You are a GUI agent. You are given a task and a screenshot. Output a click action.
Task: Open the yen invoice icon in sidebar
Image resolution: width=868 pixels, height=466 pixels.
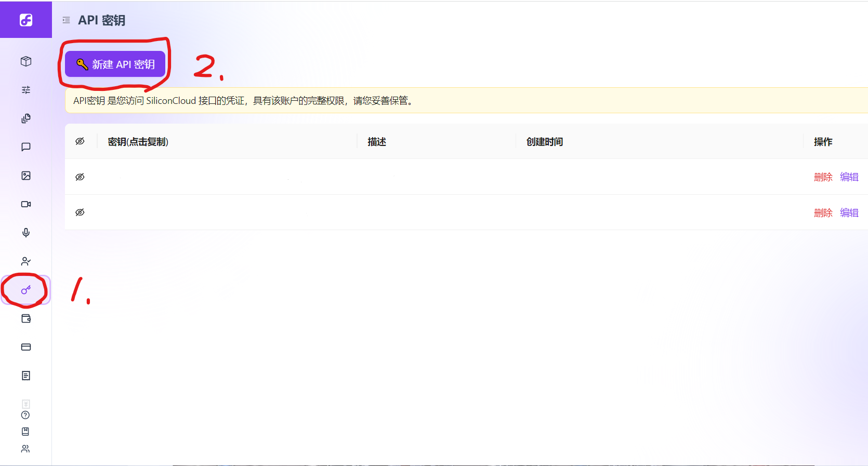(26, 404)
